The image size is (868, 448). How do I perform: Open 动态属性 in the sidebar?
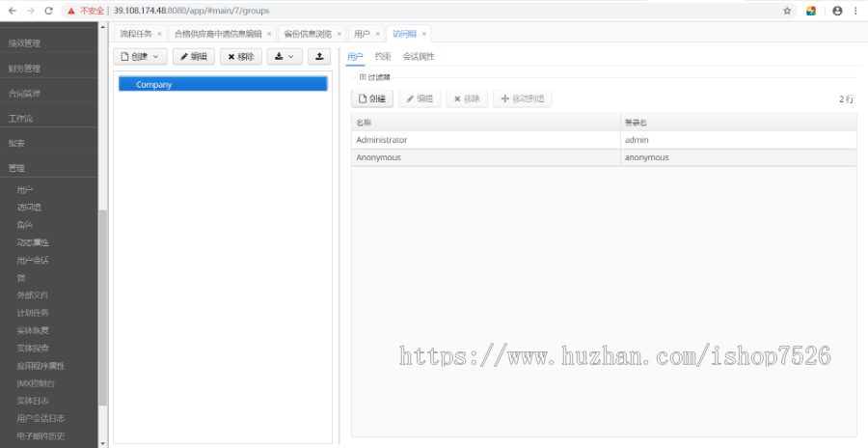(33, 242)
